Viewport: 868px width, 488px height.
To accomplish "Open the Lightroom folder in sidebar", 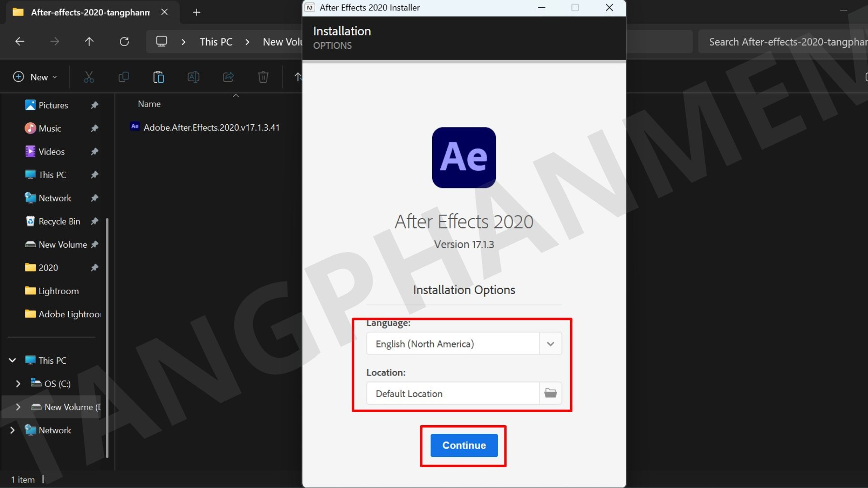I will [58, 291].
